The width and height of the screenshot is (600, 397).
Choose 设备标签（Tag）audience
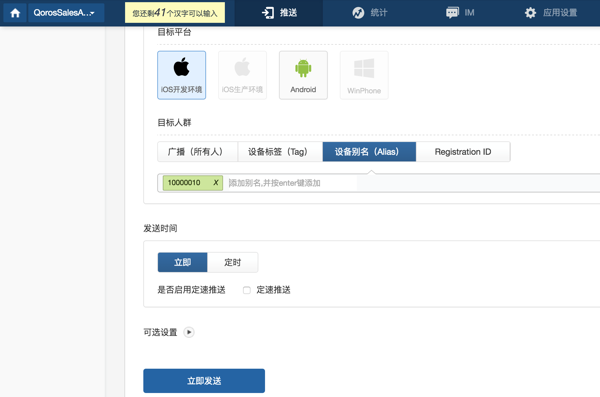tap(280, 152)
